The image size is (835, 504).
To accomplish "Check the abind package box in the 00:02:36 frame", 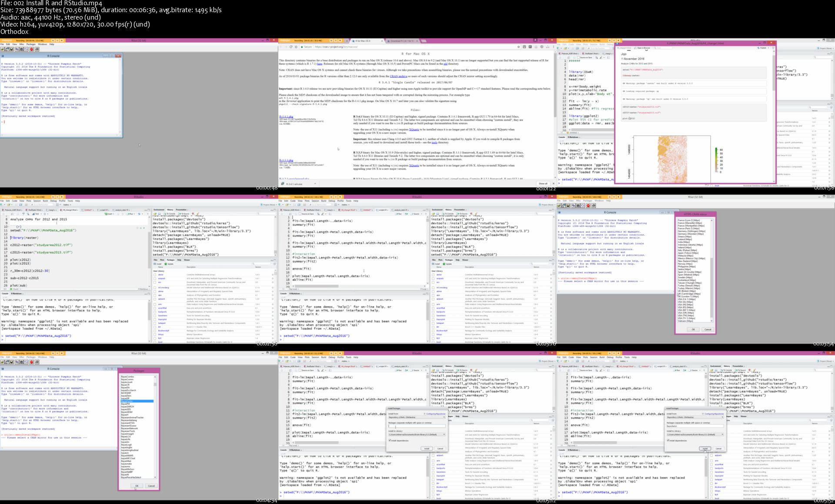I will point(155,275).
